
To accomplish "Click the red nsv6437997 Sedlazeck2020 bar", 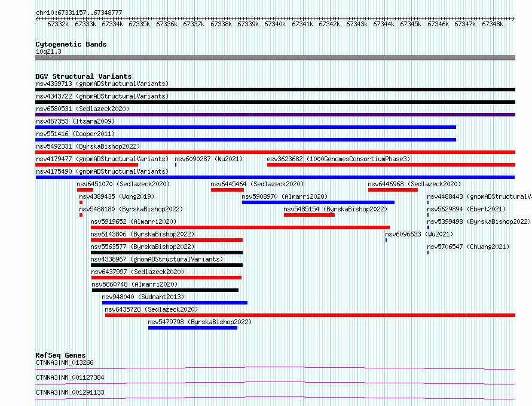I will (166, 278).
